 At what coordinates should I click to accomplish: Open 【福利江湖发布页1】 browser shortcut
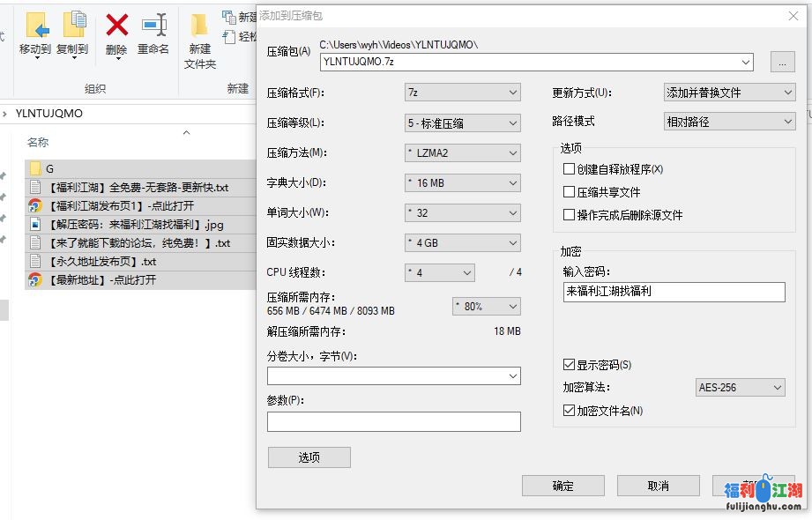pyautogui.click(x=110, y=204)
